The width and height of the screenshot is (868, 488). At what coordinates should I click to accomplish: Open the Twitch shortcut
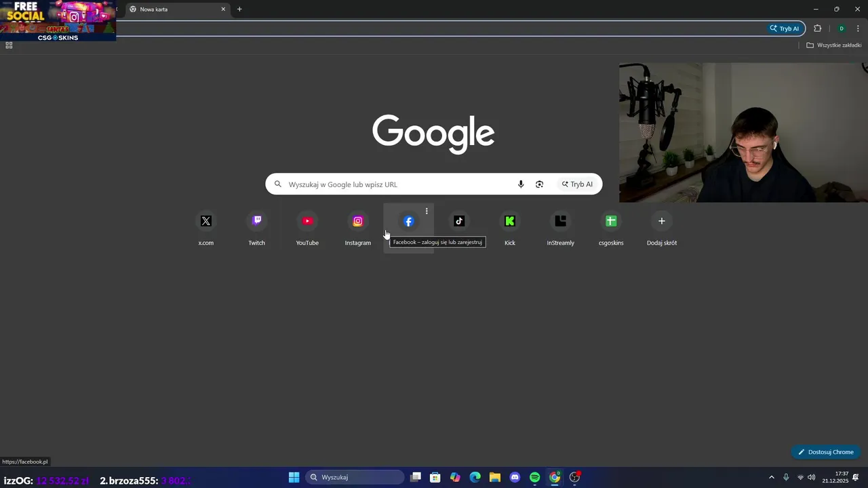[256, 228]
